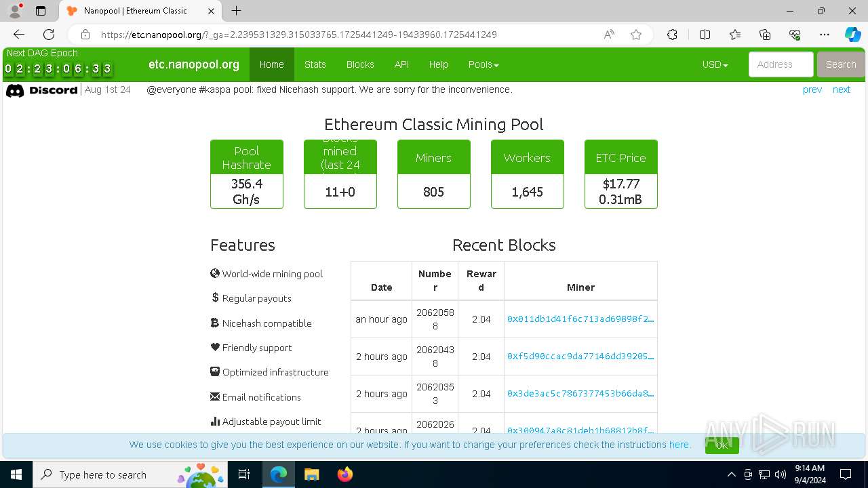Image resolution: width=868 pixels, height=488 pixels.
Task: Open browser Extensions menu
Action: tap(672, 35)
